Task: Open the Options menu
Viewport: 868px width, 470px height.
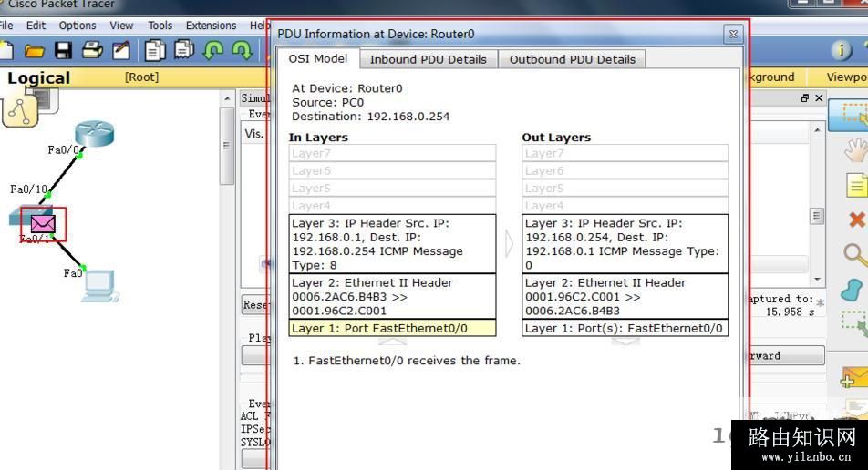Action: click(77, 26)
